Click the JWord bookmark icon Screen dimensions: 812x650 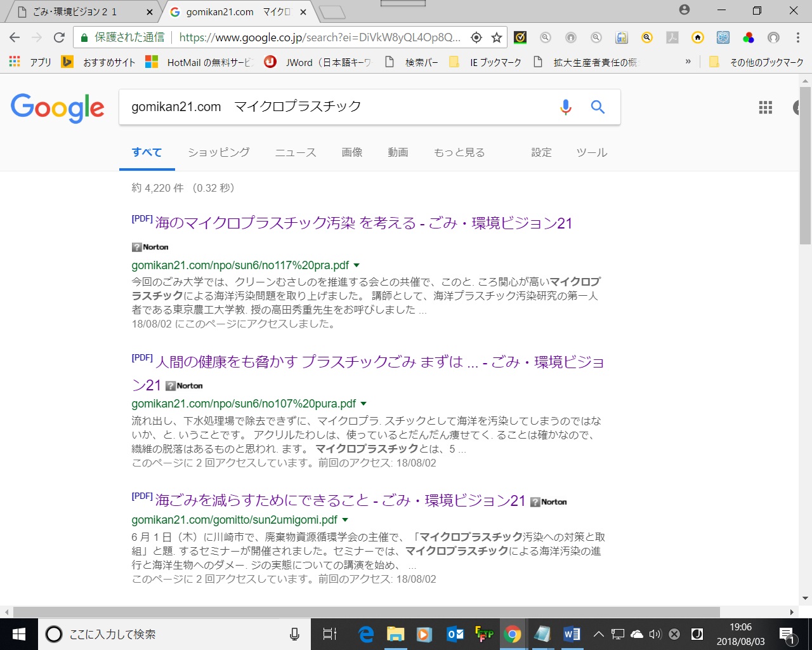(x=270, y=62)
